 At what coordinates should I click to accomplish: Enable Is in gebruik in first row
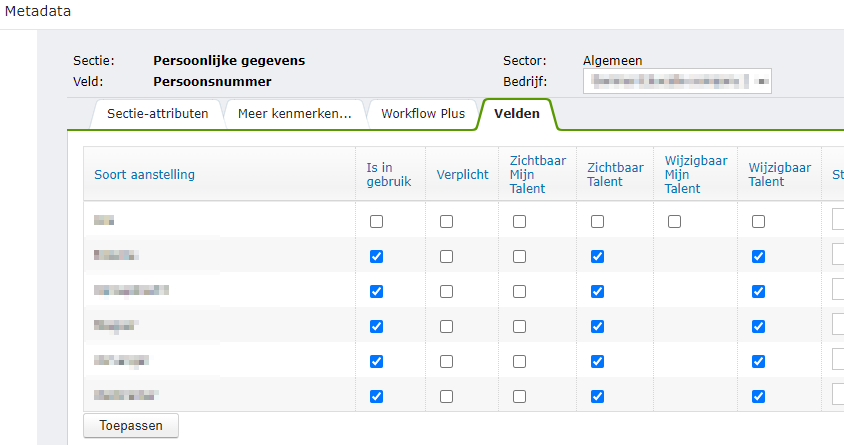(376, 222)
